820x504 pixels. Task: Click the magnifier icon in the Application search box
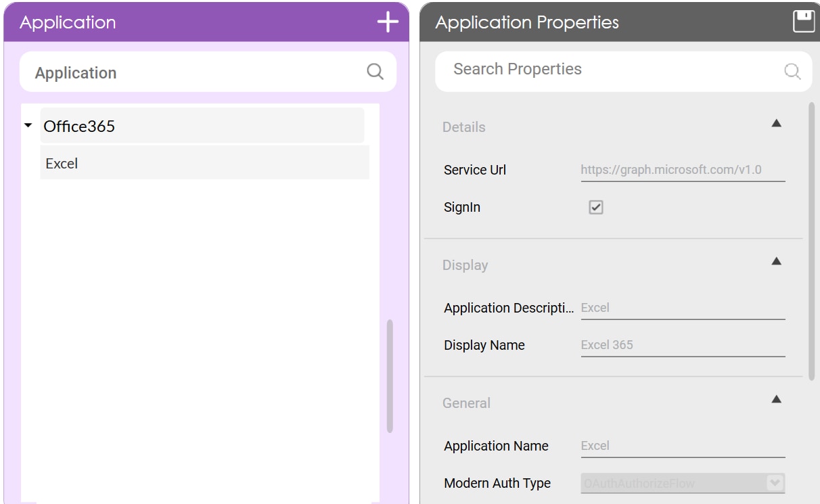click(x=375, y=72)
